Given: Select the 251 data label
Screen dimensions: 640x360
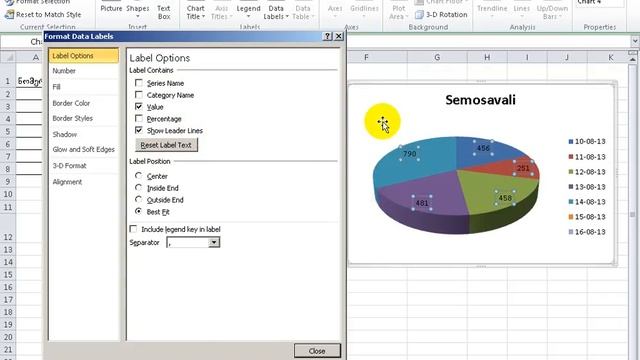Looking at the screenshot, I should [523, 168].
